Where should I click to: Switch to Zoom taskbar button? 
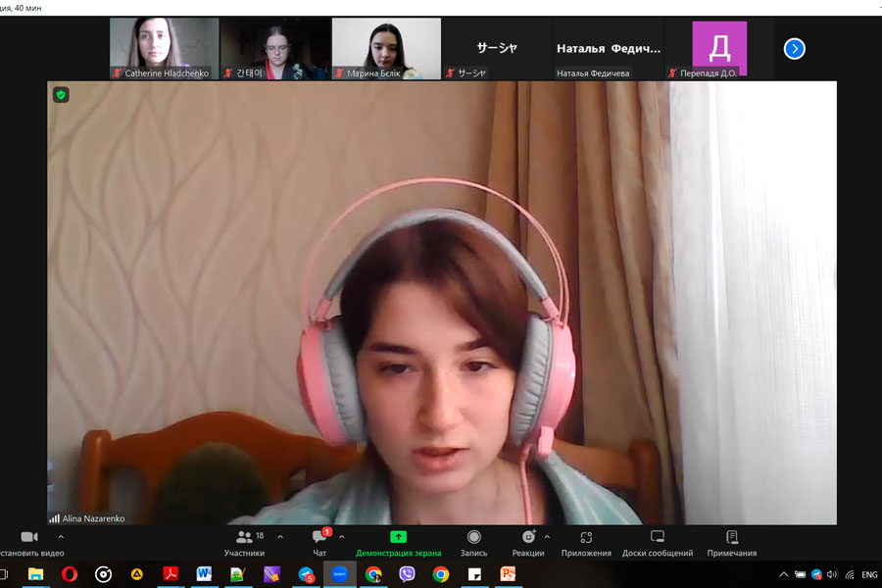click(x=340, y=574)
